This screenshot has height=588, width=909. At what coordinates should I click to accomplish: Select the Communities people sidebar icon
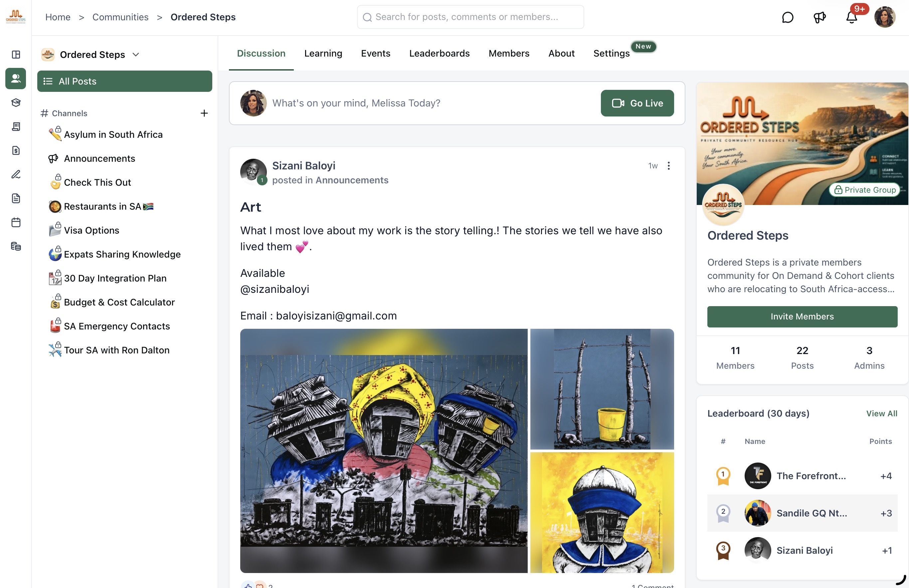click(x=16, y=79)
